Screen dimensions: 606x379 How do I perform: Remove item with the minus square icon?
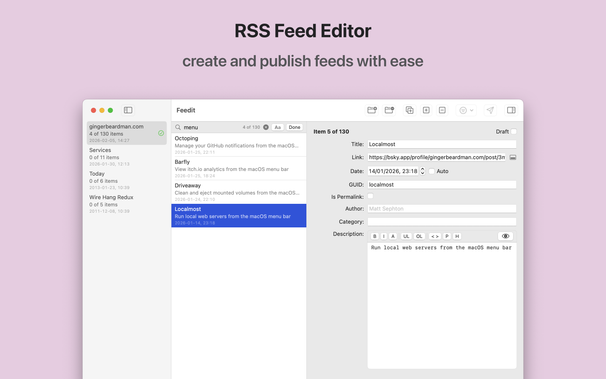tap(442, 110)
